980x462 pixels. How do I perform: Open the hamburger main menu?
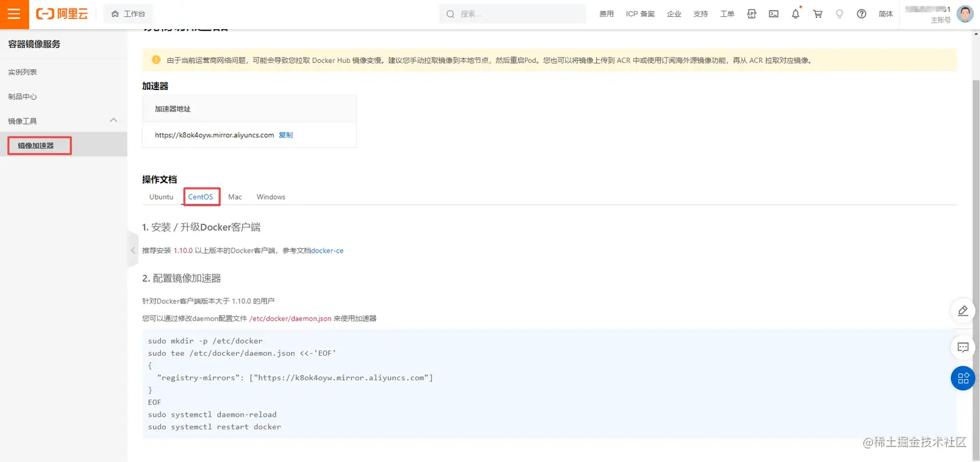coord(14,14)
